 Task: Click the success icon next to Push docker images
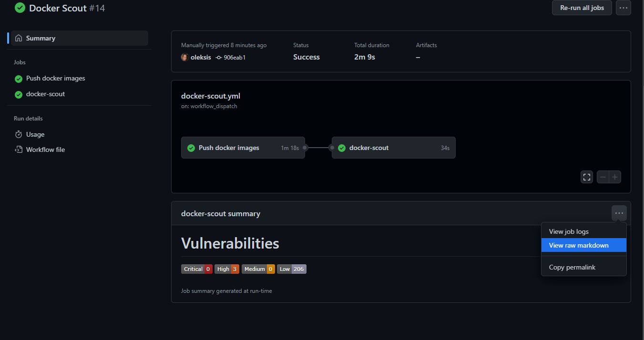pyautogui.click(x=18, y=78)
